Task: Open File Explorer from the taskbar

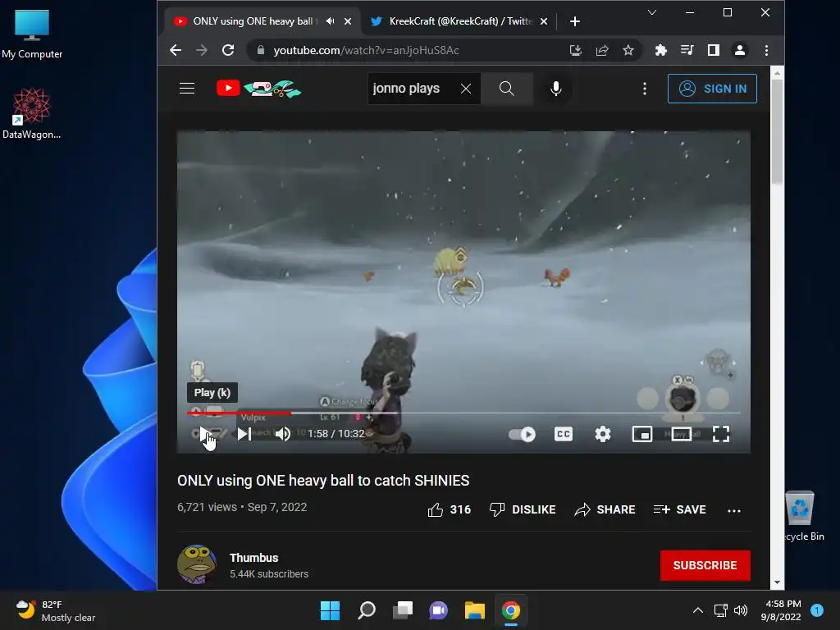Action: click(x=475, y=610)
